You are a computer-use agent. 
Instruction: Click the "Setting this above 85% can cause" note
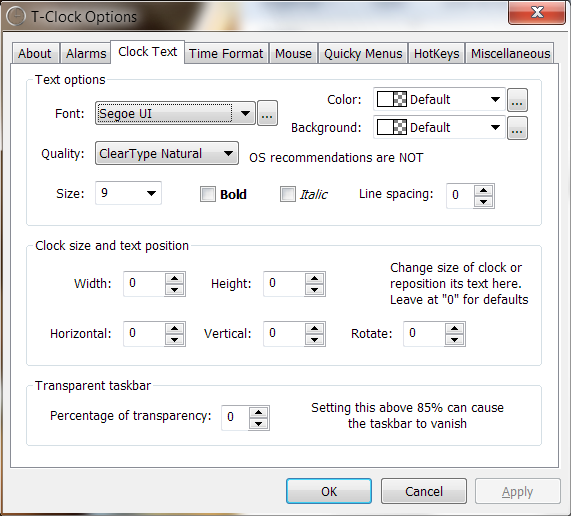(407, 407)
